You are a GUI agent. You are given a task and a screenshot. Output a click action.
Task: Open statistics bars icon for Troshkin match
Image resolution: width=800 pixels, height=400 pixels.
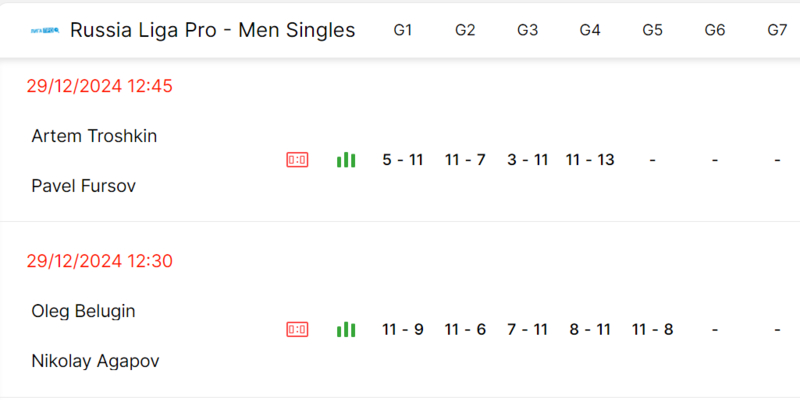tap(346, 160)
